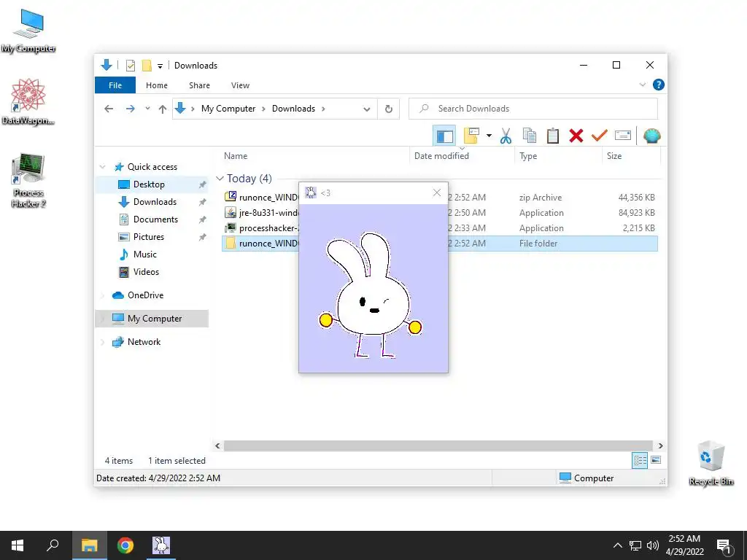
Task: Click the red X Delete icon
Action: [x=576, y=136]
